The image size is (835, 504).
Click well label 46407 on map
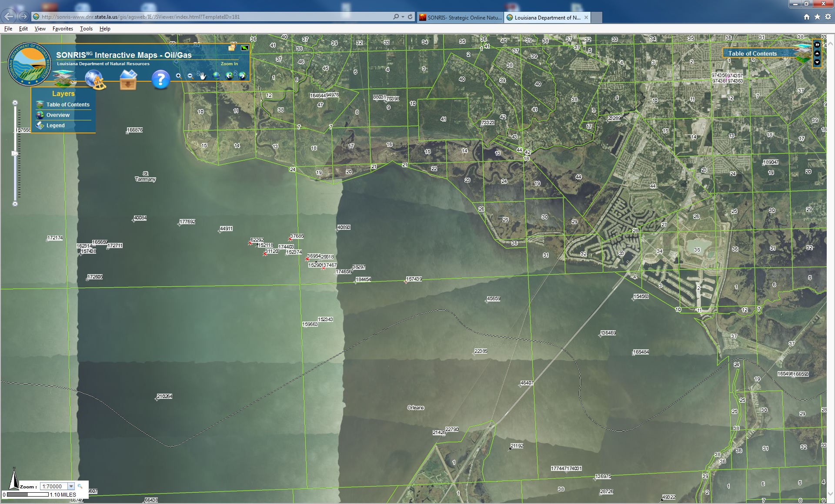pos(527,383)
